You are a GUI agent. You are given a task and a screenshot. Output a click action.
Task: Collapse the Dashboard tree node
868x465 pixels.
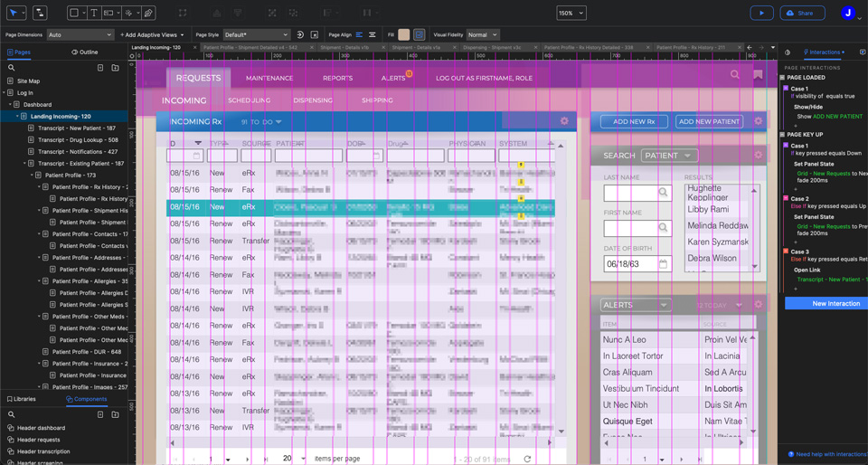pos(10,105)
